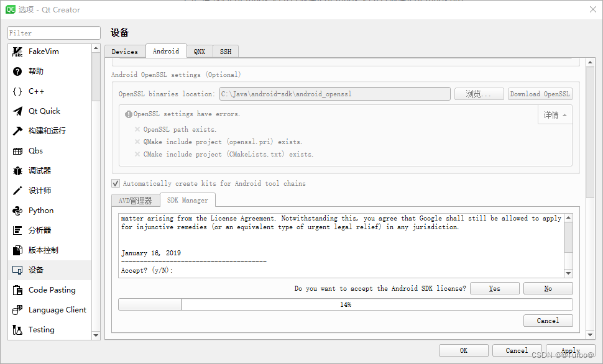603x364 pixels.
Task: Open the C++ braces icon category
Action: pos(17,91)
